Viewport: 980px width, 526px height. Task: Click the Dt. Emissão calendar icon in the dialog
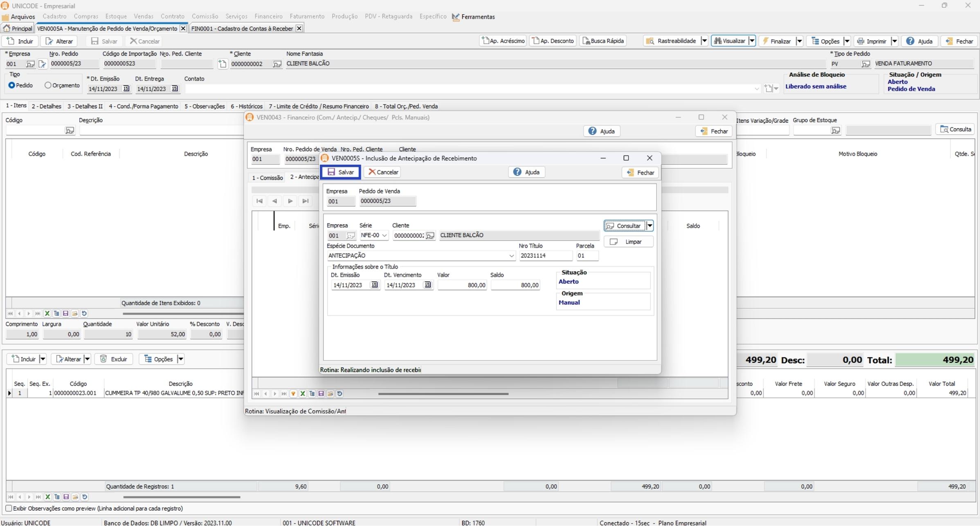pos(374,285)
